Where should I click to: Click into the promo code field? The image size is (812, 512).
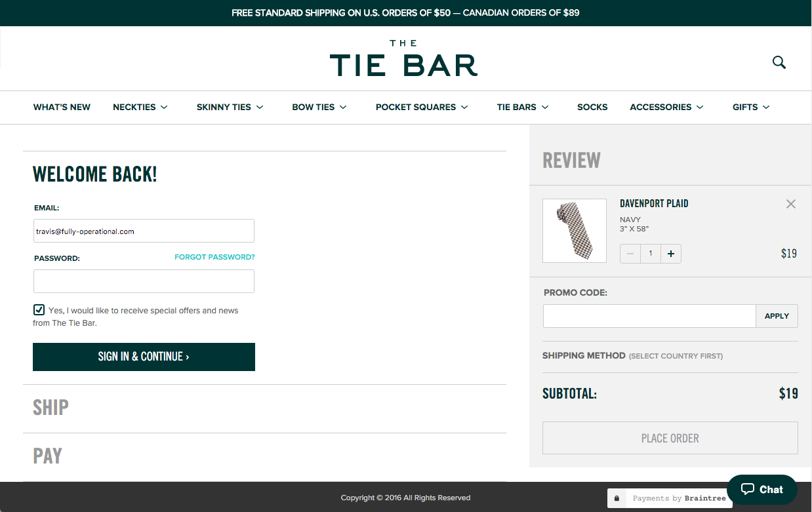click(x=649, y=316)
